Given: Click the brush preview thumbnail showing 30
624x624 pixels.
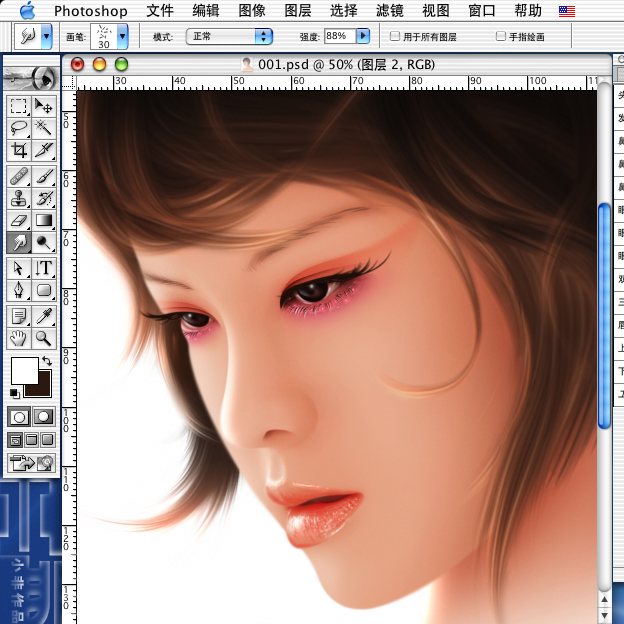Looking at the screenshot, I should coord(103,37).
